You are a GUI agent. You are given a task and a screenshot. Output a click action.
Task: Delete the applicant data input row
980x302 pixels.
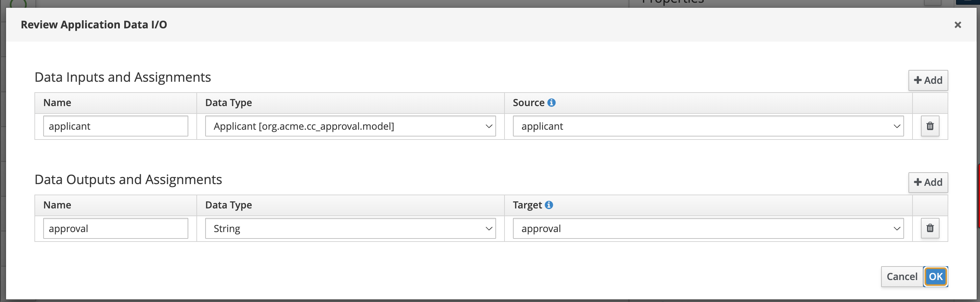pyautogui.click(x=930, y=126)
